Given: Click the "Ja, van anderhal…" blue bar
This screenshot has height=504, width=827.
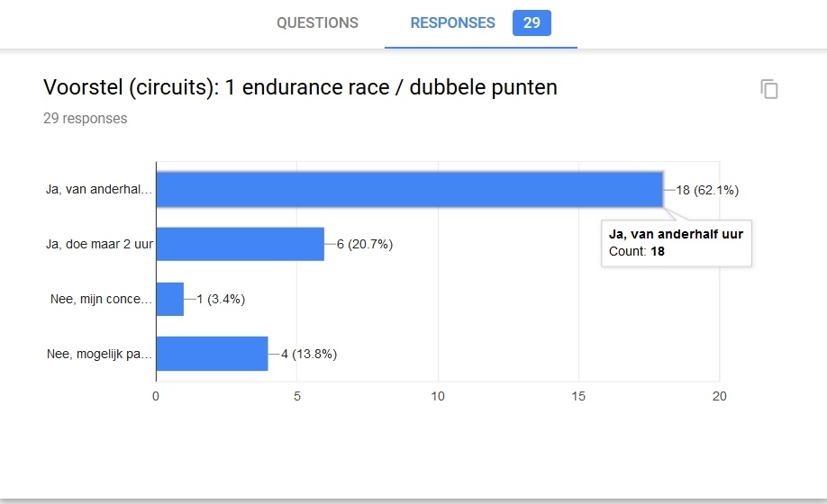Looking at the screenshot, I should [410, 190].
